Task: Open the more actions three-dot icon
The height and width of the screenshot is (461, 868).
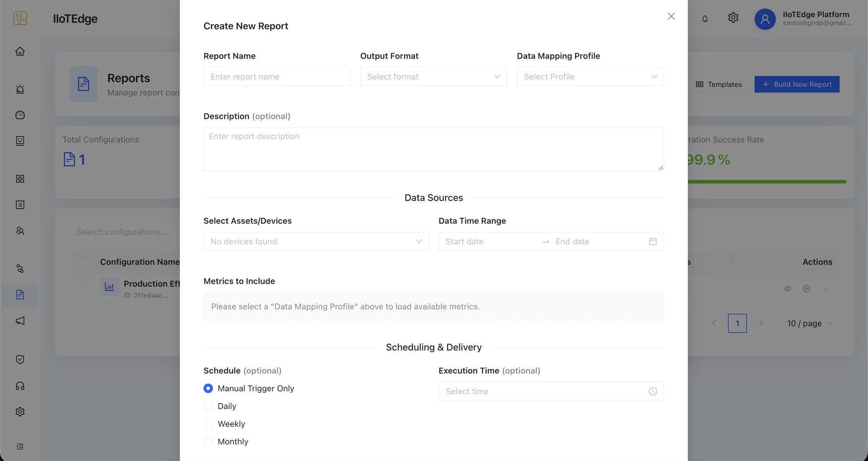Action: tap(825, 289)
